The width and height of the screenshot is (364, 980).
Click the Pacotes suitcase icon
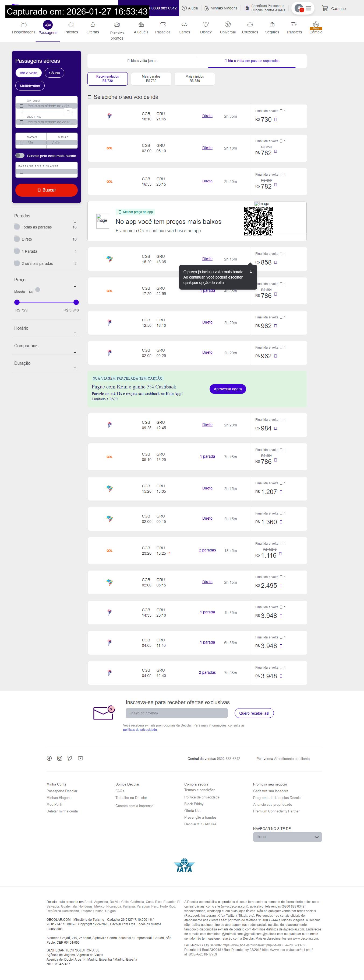pos(71,24)
